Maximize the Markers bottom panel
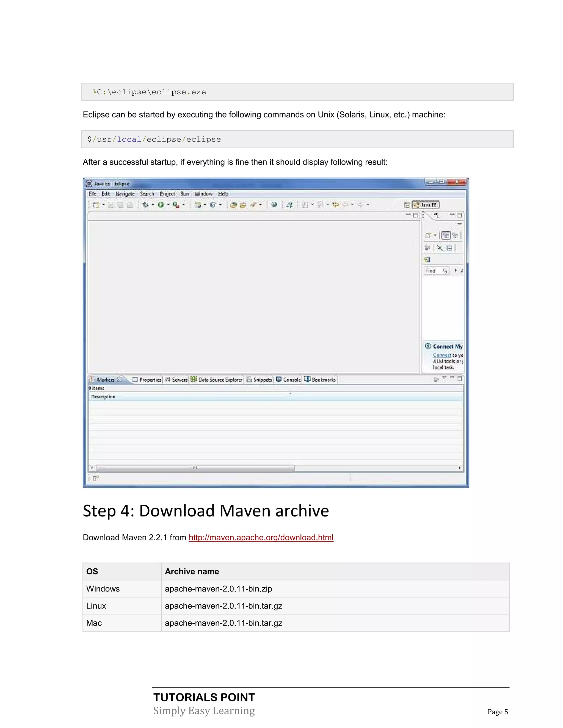563x728 pixels. tap(460, 379)
